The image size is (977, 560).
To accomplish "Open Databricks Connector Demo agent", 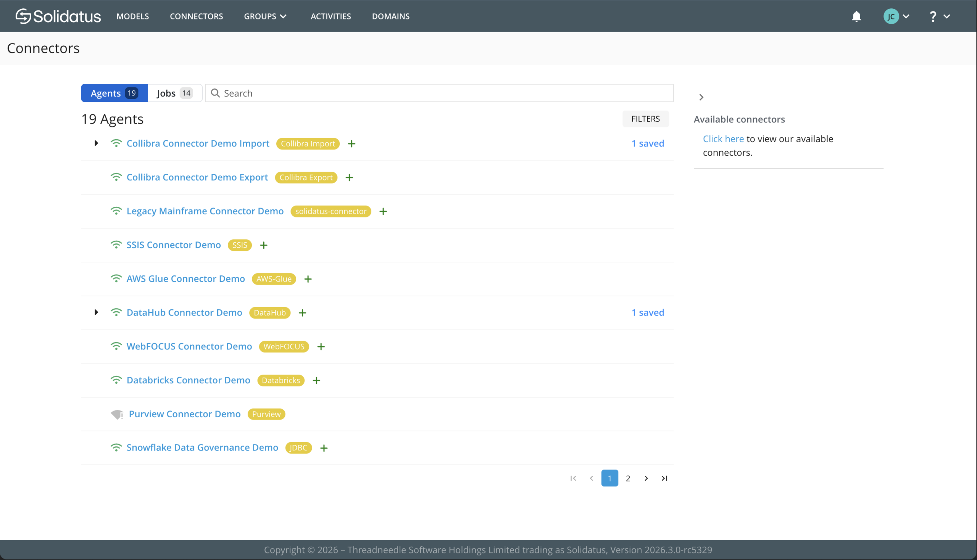I will (x=188, y=380).
